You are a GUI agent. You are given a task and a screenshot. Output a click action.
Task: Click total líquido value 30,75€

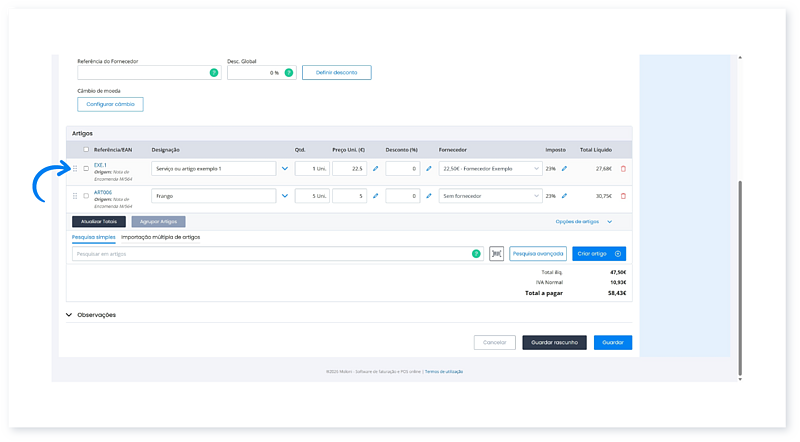click(x=604, y=196)
